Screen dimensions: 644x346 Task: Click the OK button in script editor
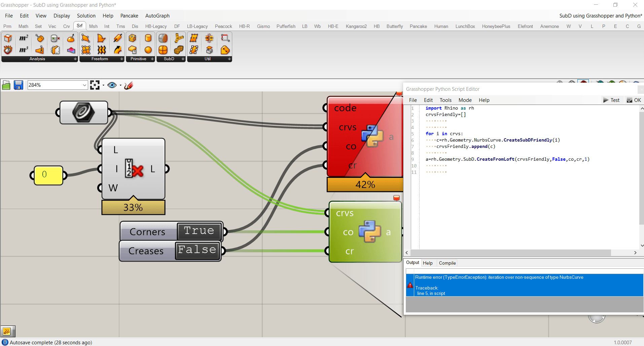pyautogui.click(x=634, y=100)
